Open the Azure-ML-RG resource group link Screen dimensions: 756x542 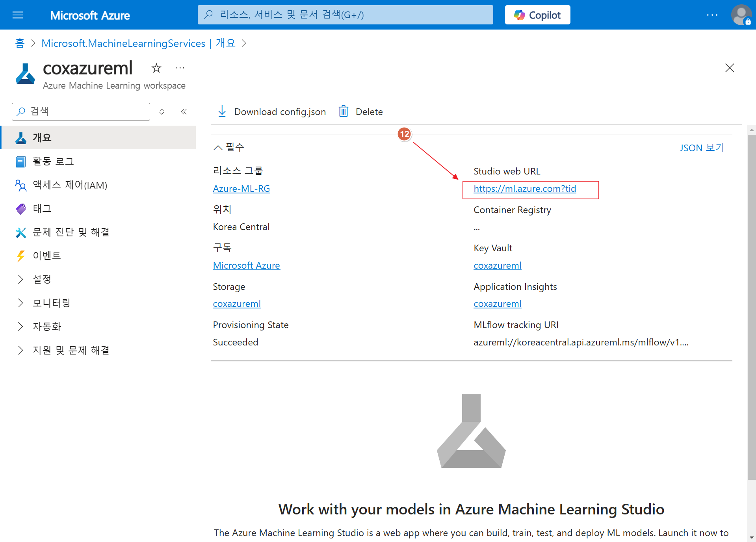coord(241,189)
